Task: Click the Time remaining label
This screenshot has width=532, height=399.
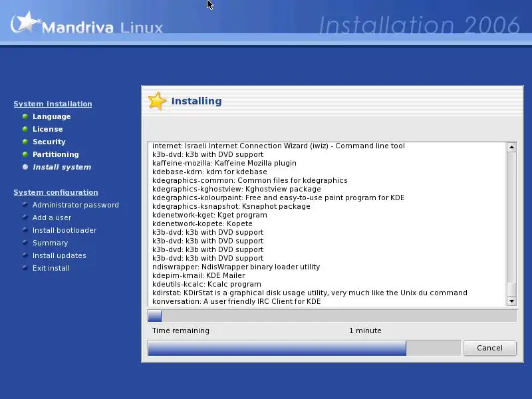Action: click(x=181, y=331)
